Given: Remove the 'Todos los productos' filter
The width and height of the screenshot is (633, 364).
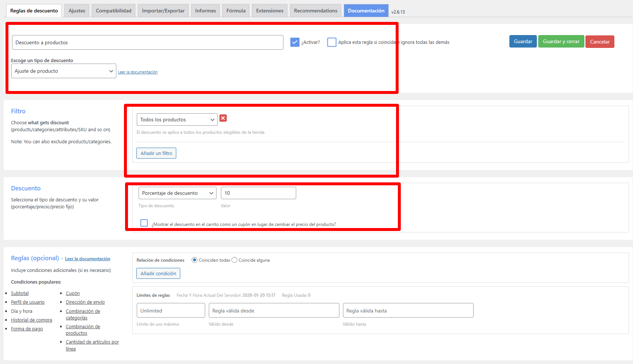Looking at the screenshot, I should [x=223, y=118].
